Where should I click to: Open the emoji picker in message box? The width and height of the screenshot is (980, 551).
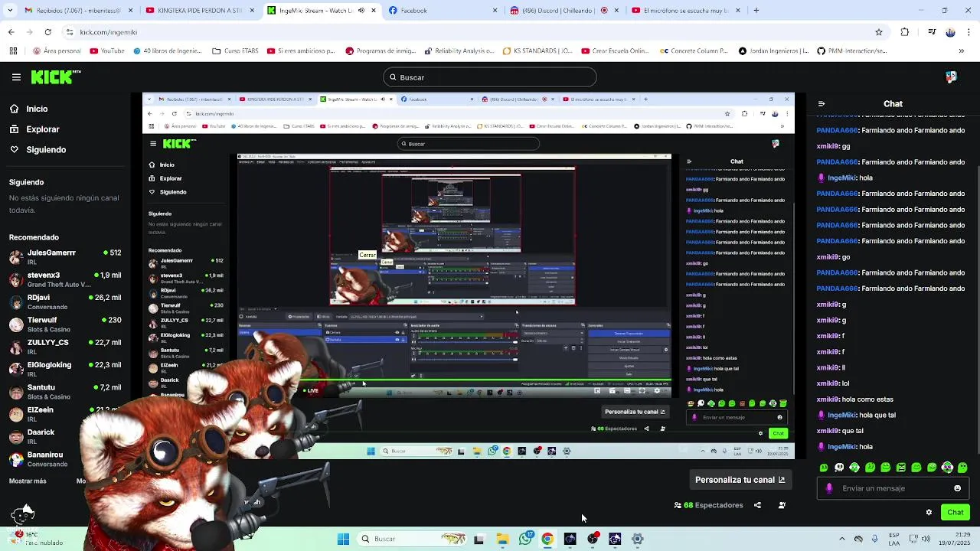pos(957,488)
